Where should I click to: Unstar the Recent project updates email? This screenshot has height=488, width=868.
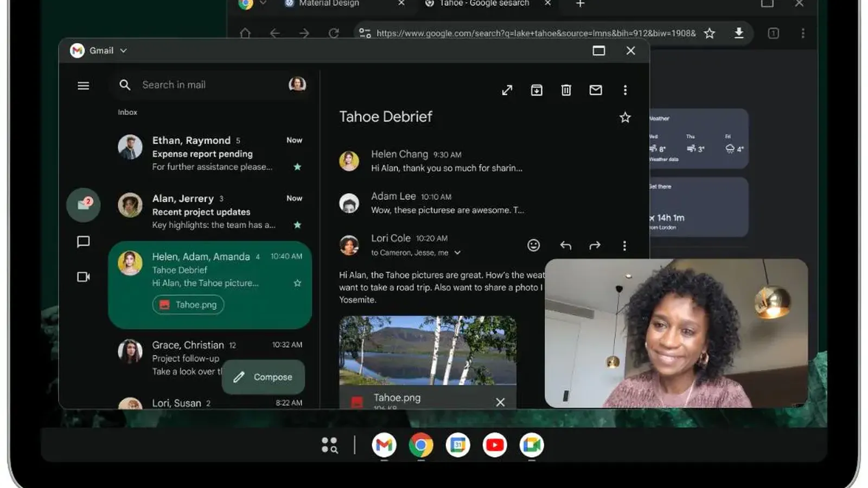point(297,224)
